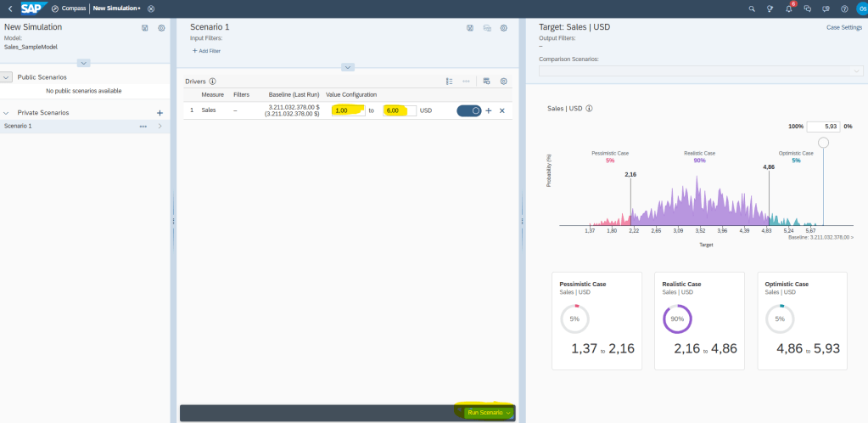868x423 pixels.
Task: Save the New Simulation using the save icon
Action: coord(145,28)
